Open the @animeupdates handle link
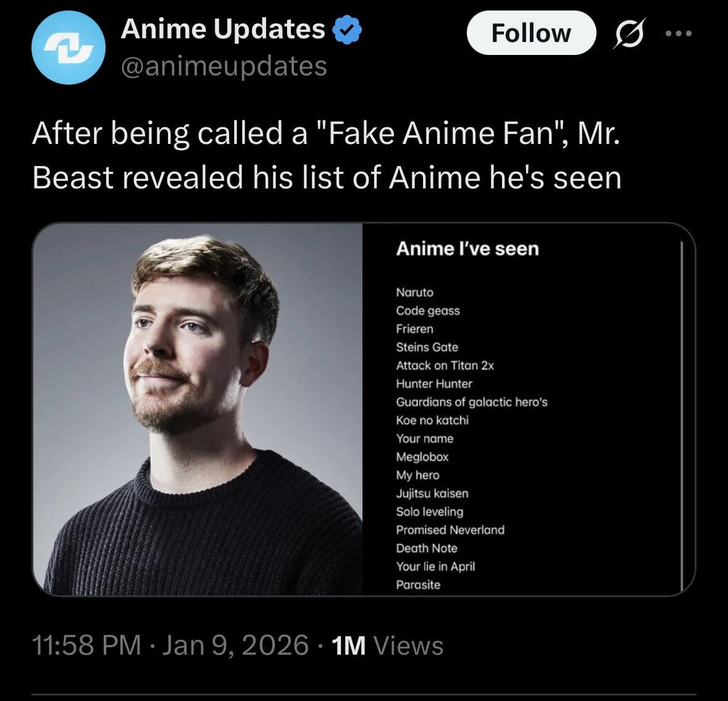This screenshot has height=701, width=728. pos(224,66)
